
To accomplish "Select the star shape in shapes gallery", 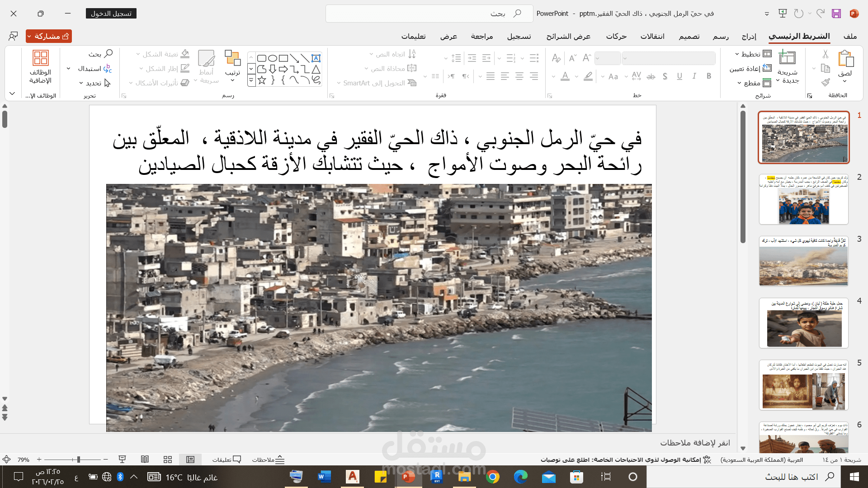I will 262,81.
